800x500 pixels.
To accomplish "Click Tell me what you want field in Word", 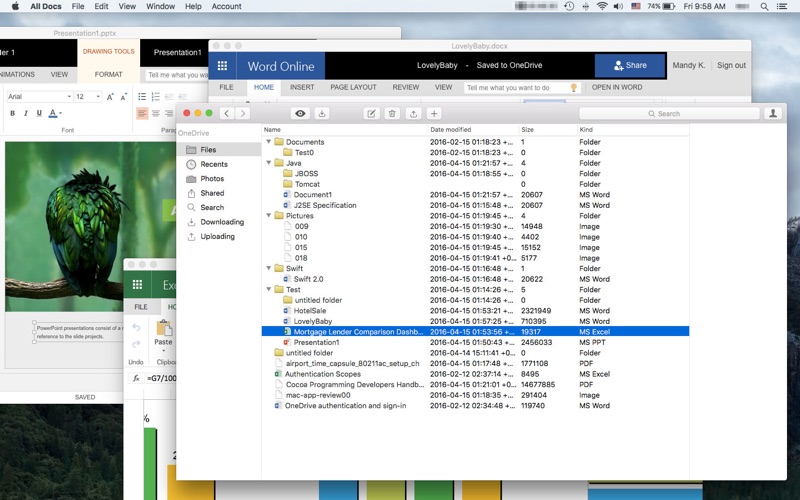I will (522, 88).
